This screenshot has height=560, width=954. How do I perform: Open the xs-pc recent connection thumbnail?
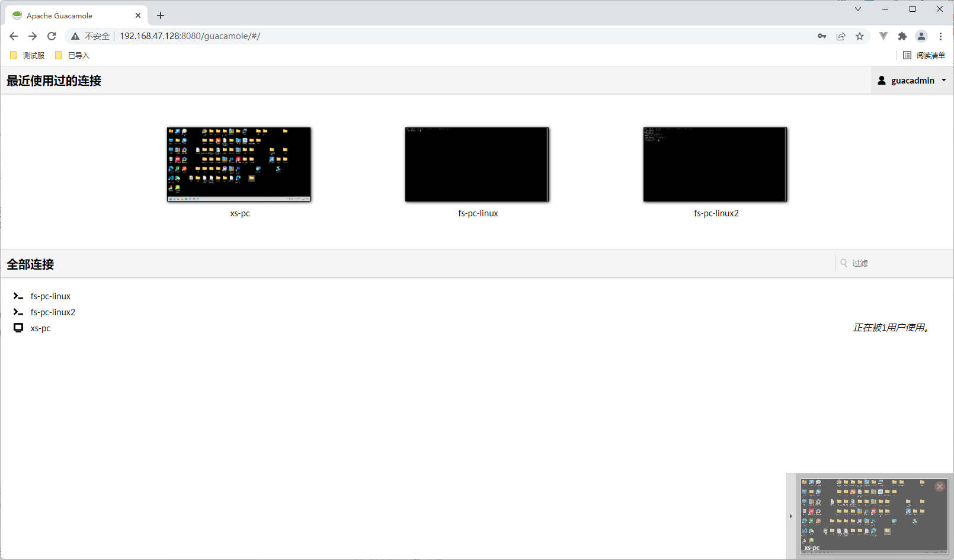239,164
